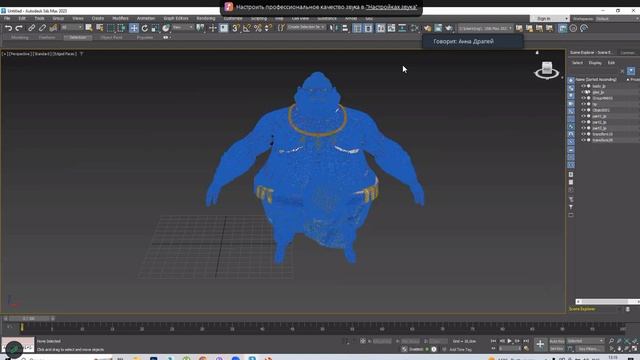The width and height of the screenshot is (640, 360).
Task: Activate the Unlink Selection tool
Action: 42,28
